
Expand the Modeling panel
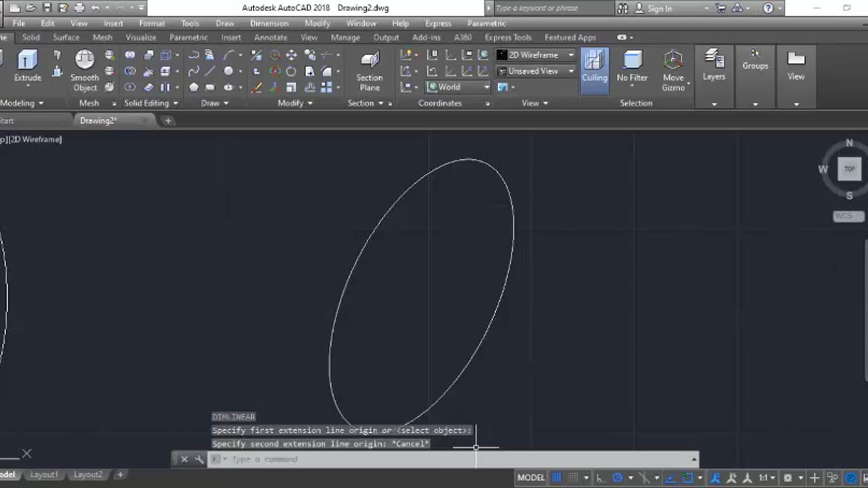(x=22, y=103)
